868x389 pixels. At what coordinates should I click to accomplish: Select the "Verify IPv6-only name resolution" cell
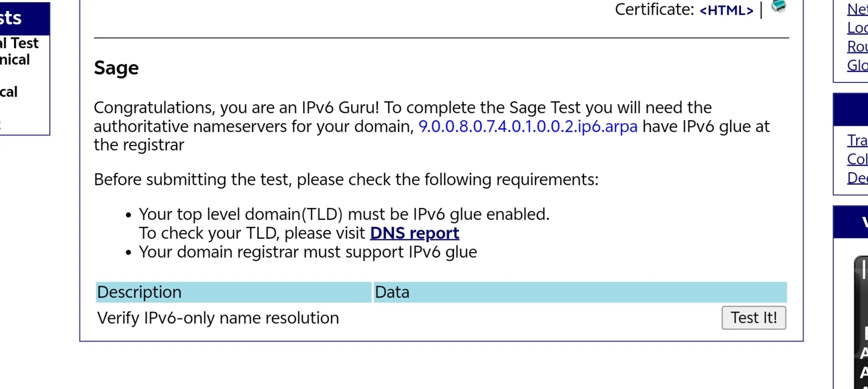(218, 318)
